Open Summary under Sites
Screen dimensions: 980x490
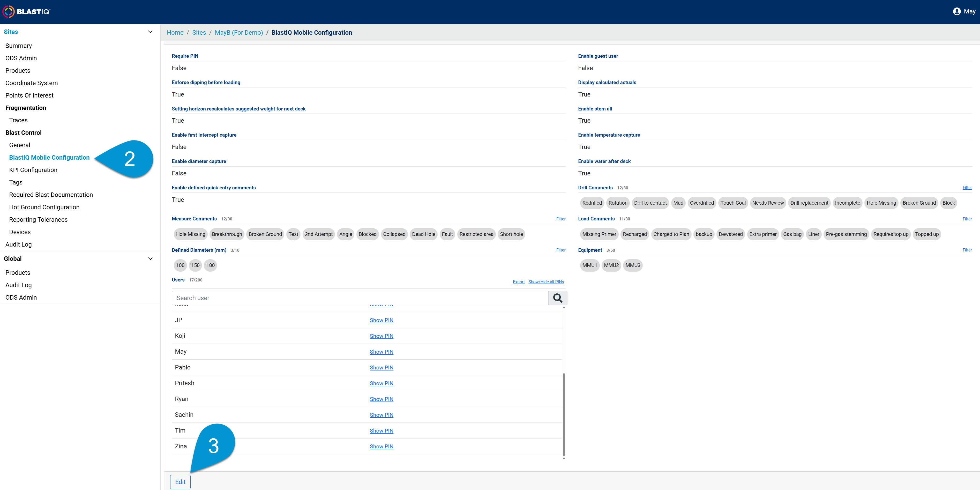click(19, 46)
